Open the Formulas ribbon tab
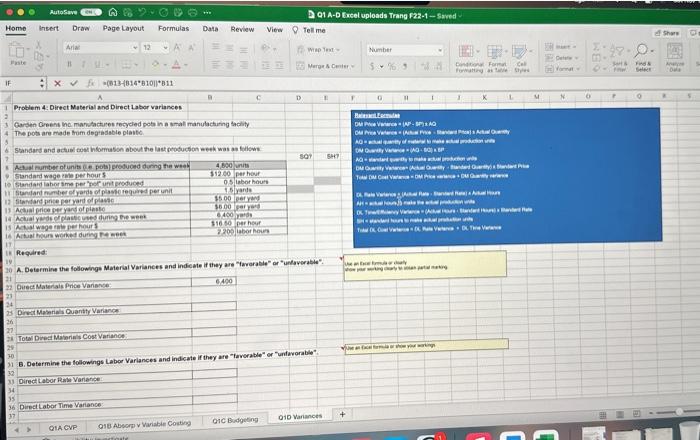 pyautogui.click(x=173, y=29)
